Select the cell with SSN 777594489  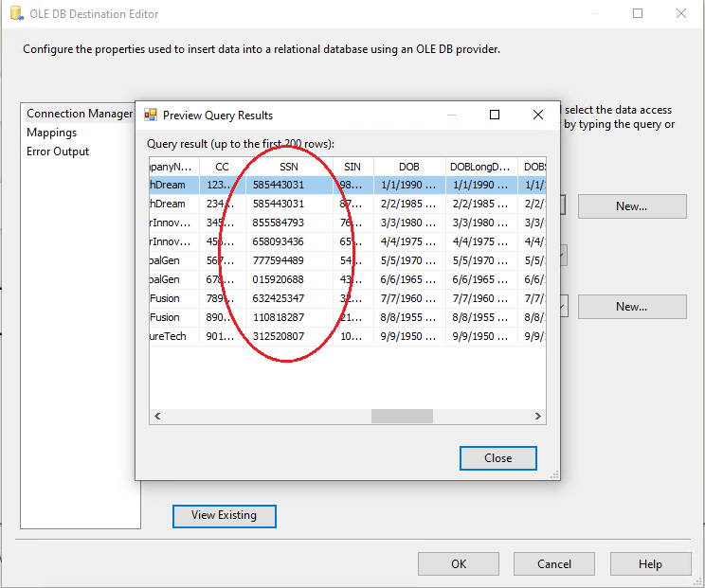(279, 260)
